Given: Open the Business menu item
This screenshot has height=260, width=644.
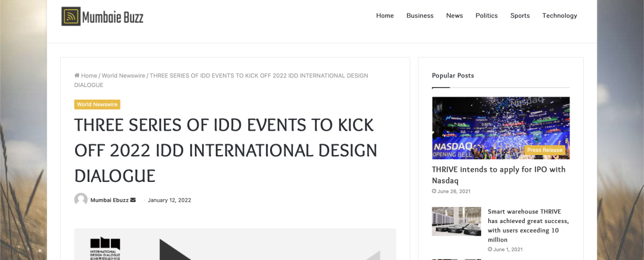Looking at the screenshot, I should pos(420,16).
